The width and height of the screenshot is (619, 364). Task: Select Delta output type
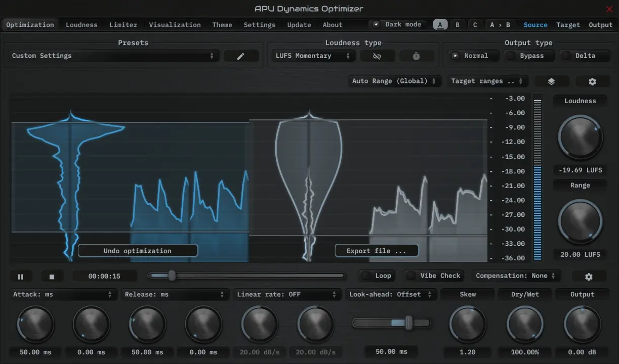(585, 56)
